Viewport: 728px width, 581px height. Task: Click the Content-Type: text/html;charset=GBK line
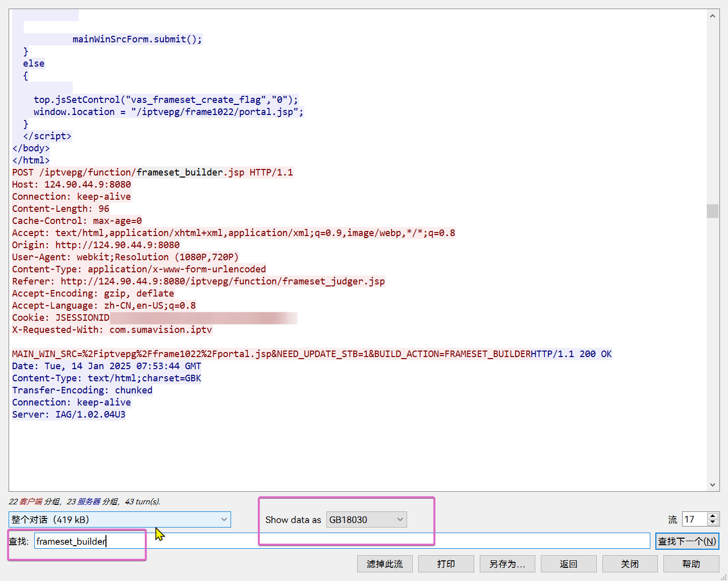point(107,378)
